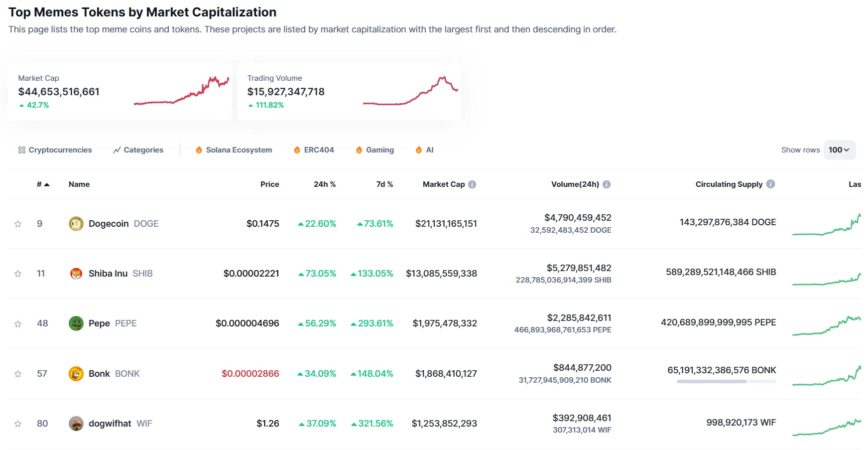Viewport: 868px width, 450px height.
Task: Open the Circulating Supply info icon
Action: tap(770, 184)
